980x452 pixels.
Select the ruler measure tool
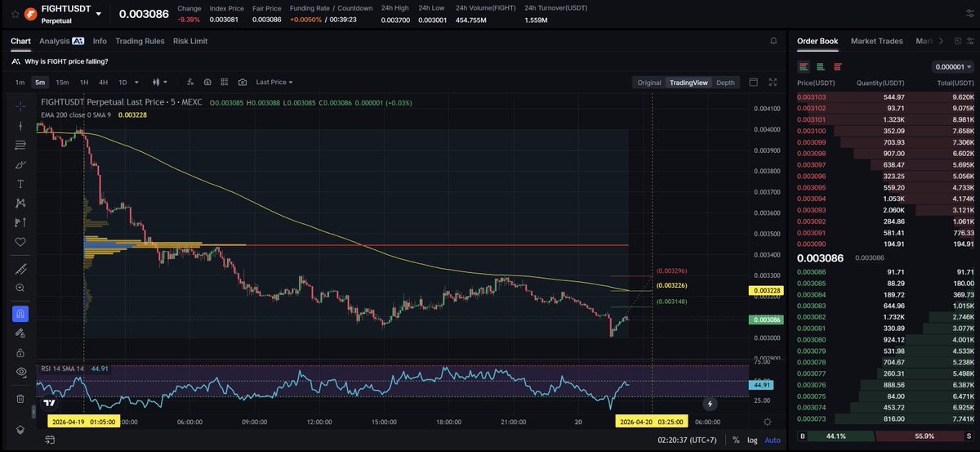pos(20,269)
